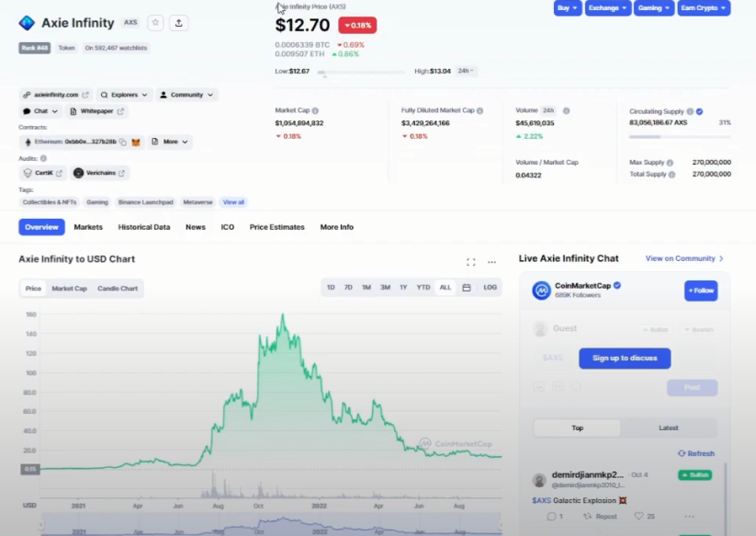Set chart range to 1D

coord(331,288)
